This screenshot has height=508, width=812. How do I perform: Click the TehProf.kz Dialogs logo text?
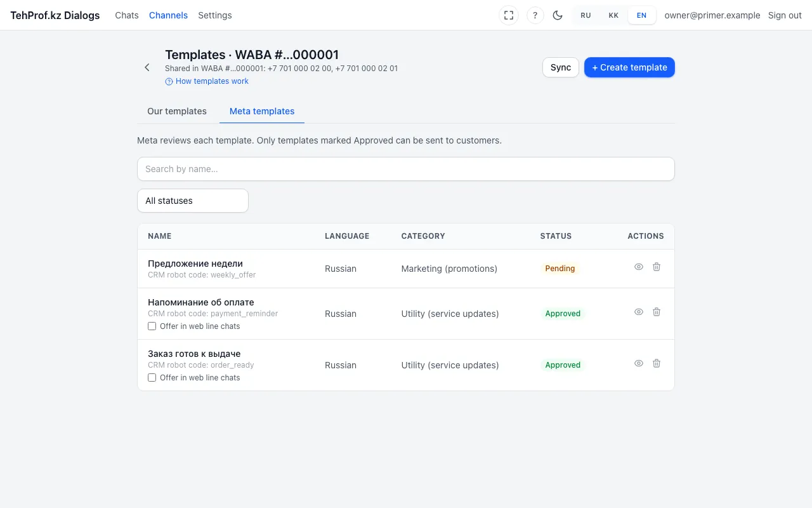click(55, 15)
